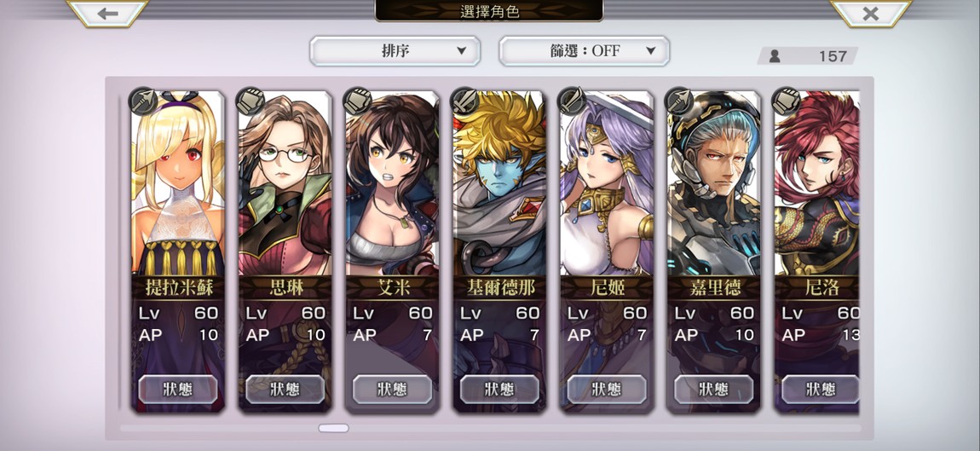Image resolution: width=980 pixels, height=451 pixels.
Task: Pick the 尼洛 character card
Action: point(816,252)
